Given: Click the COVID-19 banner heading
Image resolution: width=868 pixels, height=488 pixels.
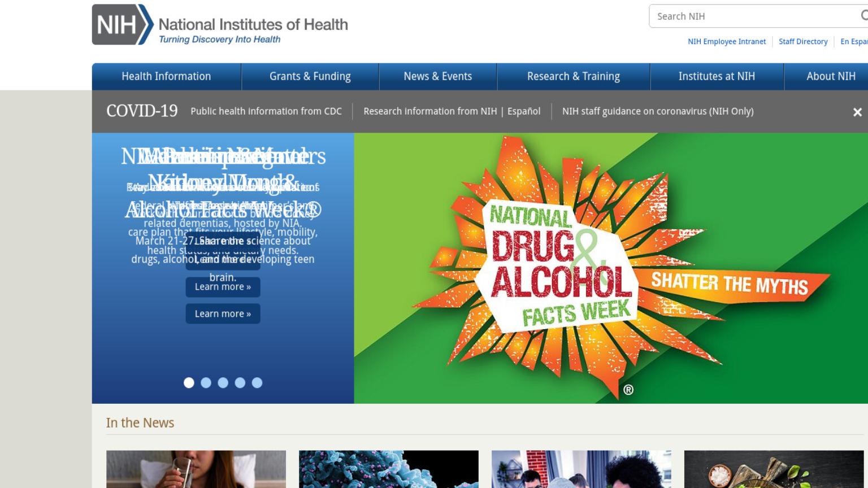Looking at the screenshot, I should [142, 111].
